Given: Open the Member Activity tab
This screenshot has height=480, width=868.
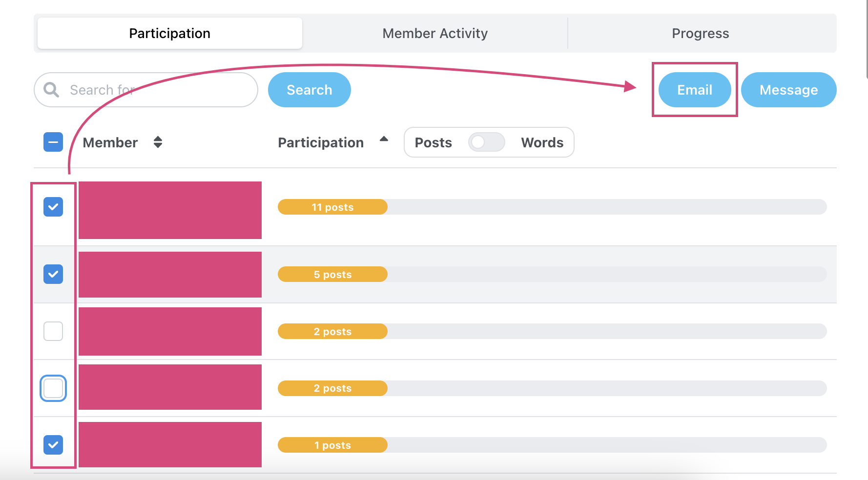Looking at the screenshot, I should [x=435, y=33].
